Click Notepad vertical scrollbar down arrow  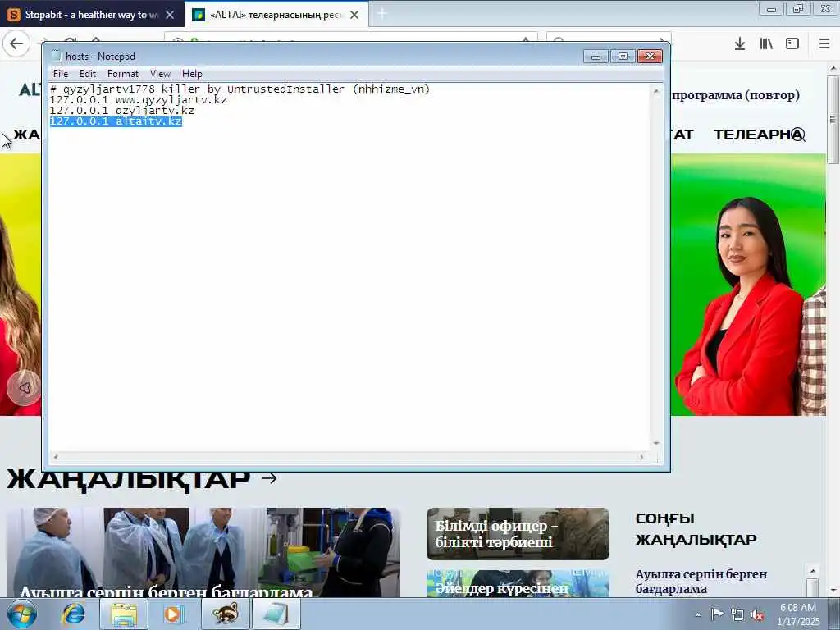click(x=656, y=444)
